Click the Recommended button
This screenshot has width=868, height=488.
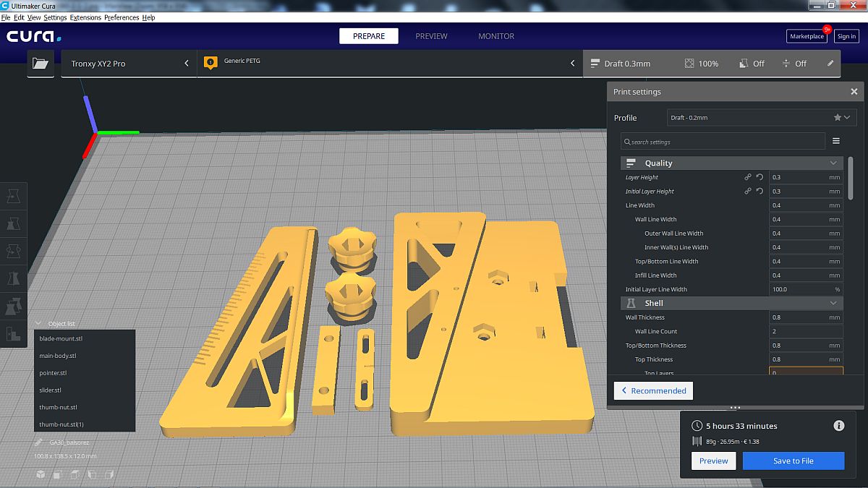pos(653,391)
